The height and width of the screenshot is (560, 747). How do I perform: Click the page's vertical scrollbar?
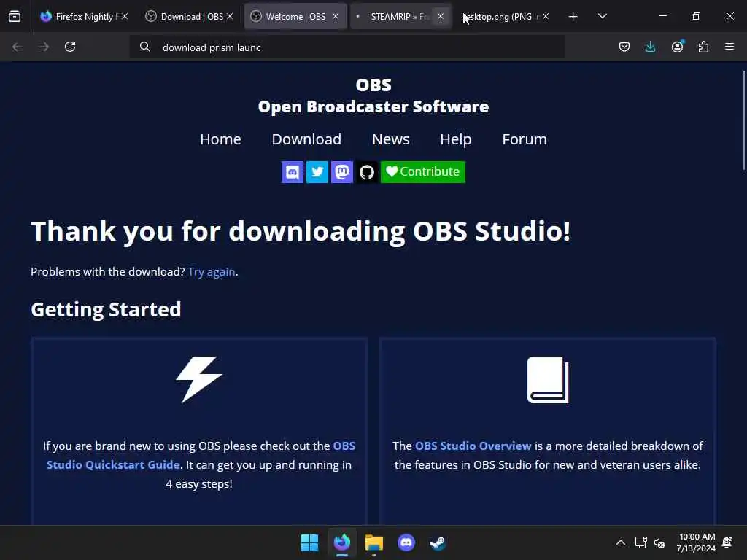pos(743,120)
